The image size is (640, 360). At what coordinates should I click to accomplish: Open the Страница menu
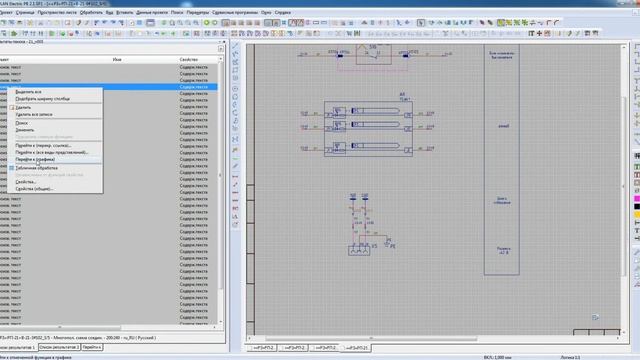[25, 13]
